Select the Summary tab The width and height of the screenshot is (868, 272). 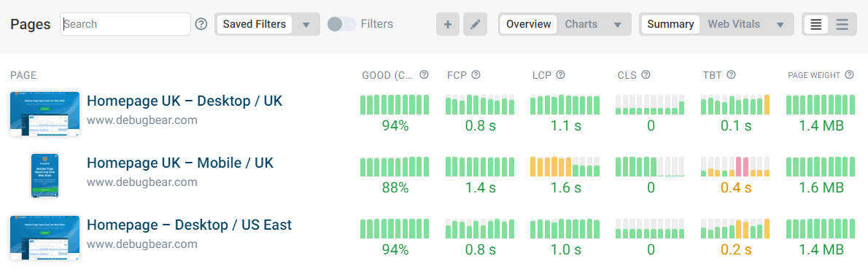point(670,24)
